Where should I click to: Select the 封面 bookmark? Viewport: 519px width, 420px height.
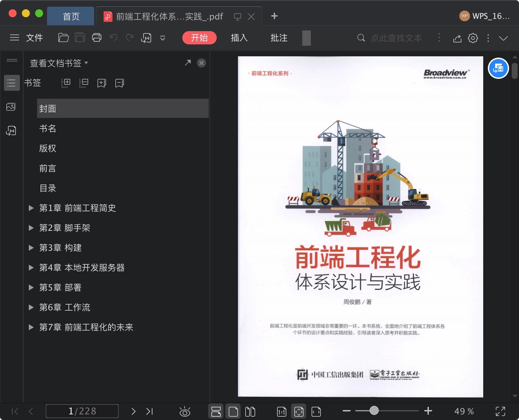pos(123,108)
